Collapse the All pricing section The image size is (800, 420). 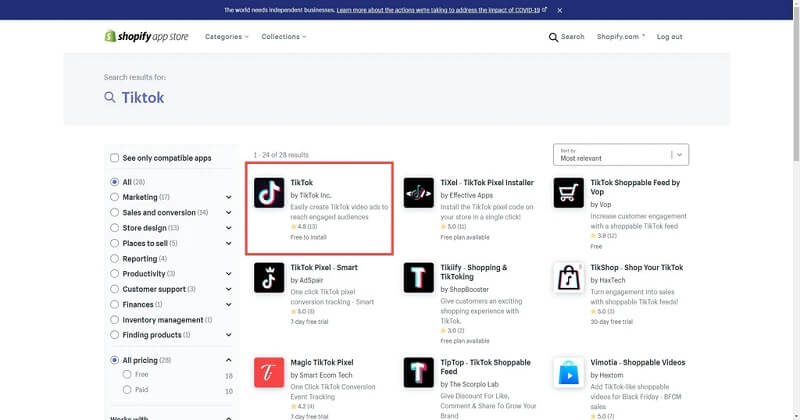tap(228, 360)
